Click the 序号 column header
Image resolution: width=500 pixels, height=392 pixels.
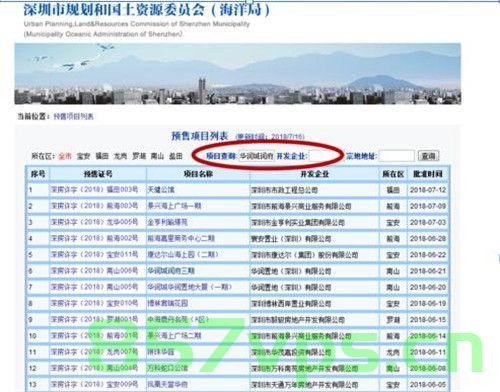tap(38, 174)
